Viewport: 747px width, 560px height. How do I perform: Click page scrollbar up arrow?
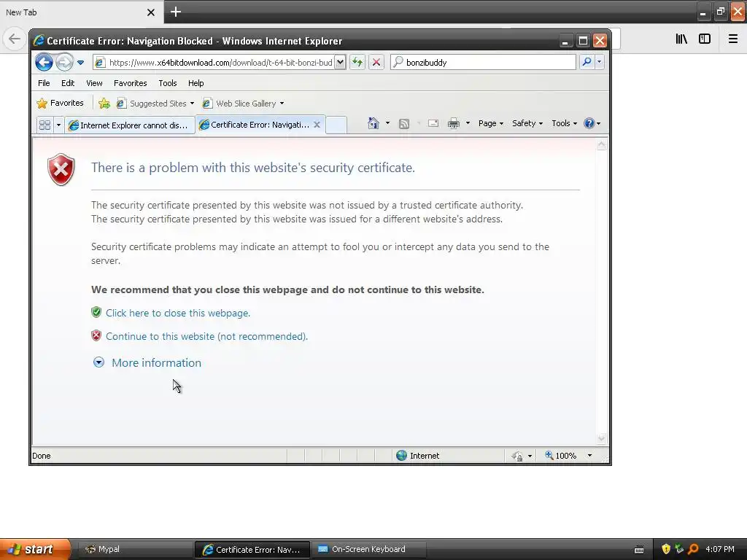601,145
